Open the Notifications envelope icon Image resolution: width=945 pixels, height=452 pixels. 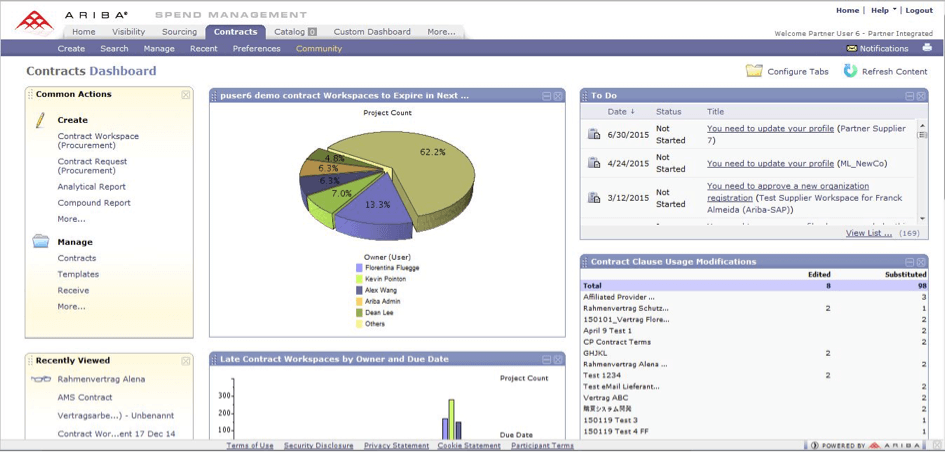pos(852,49)
